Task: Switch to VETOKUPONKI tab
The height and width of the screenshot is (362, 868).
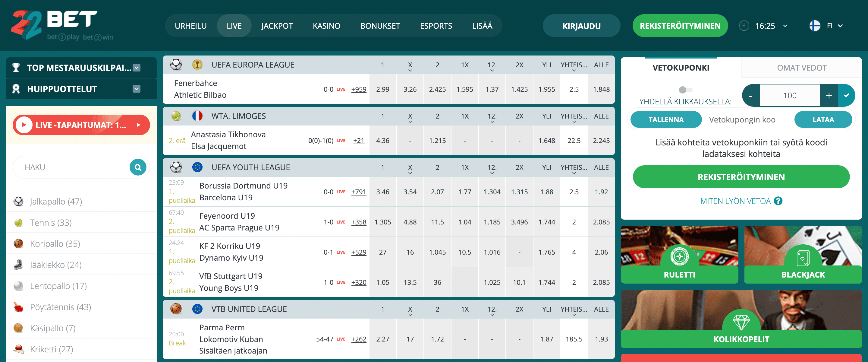Action: (681, 68)
